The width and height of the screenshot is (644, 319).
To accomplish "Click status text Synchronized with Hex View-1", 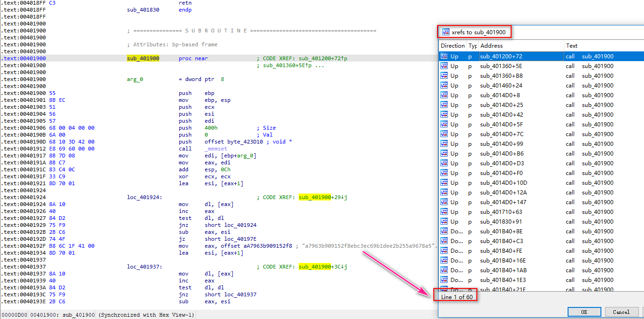I will pyautogui.click(x=147, y=315).
